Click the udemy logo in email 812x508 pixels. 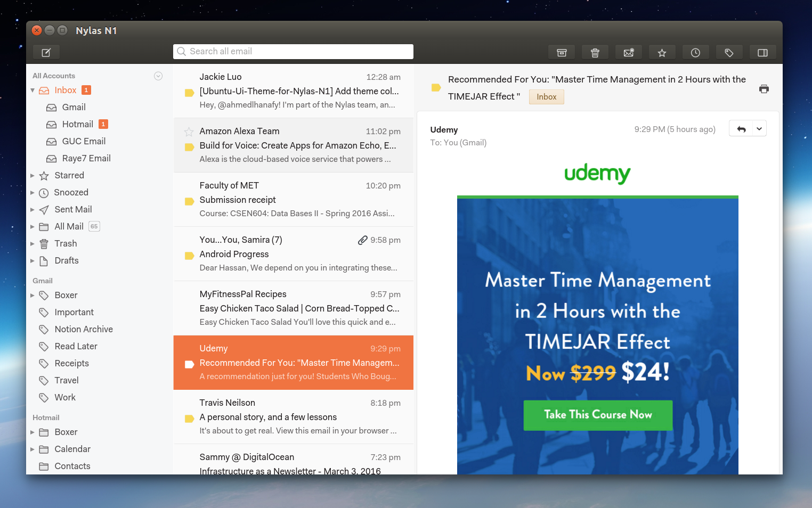[x=597, y=174]
